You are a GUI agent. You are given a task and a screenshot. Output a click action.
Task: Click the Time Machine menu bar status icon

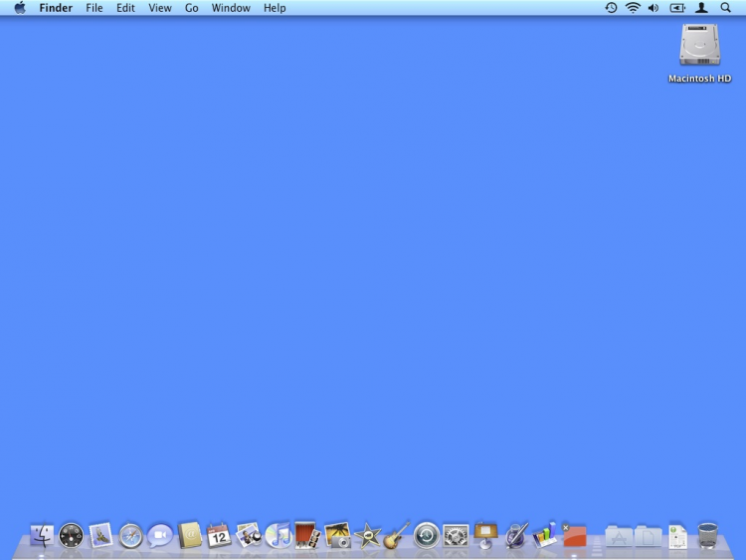(x=611, y=8)
